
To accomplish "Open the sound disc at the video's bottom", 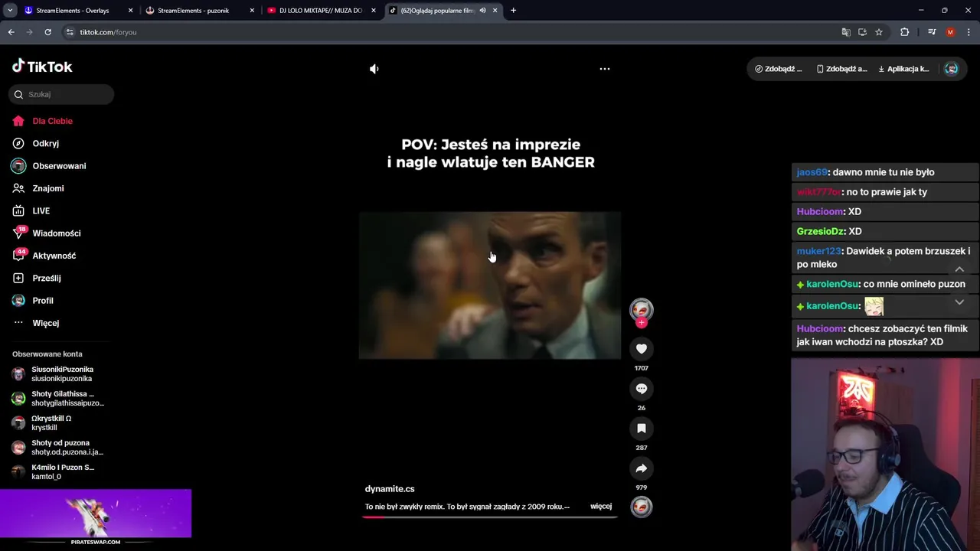I will pos(642,507).
